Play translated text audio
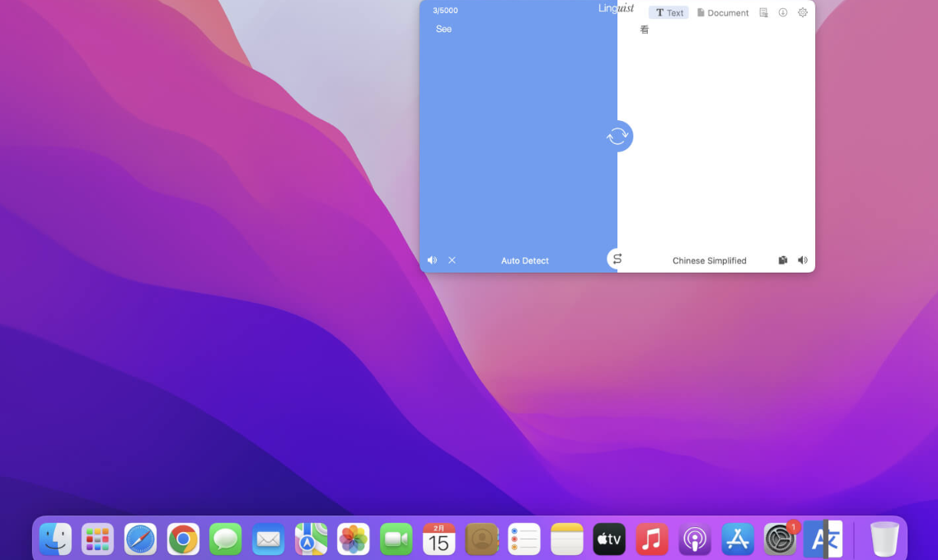The height and width of the screenshot is (560, 938). tap(802, 260)
